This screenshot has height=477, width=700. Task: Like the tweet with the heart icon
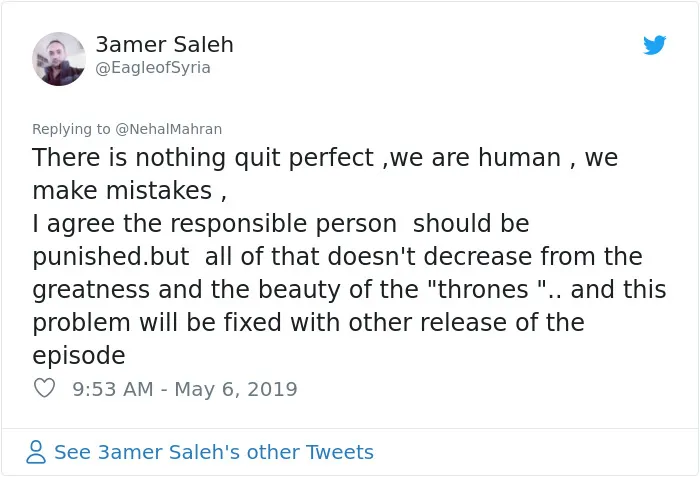point(44,388)
